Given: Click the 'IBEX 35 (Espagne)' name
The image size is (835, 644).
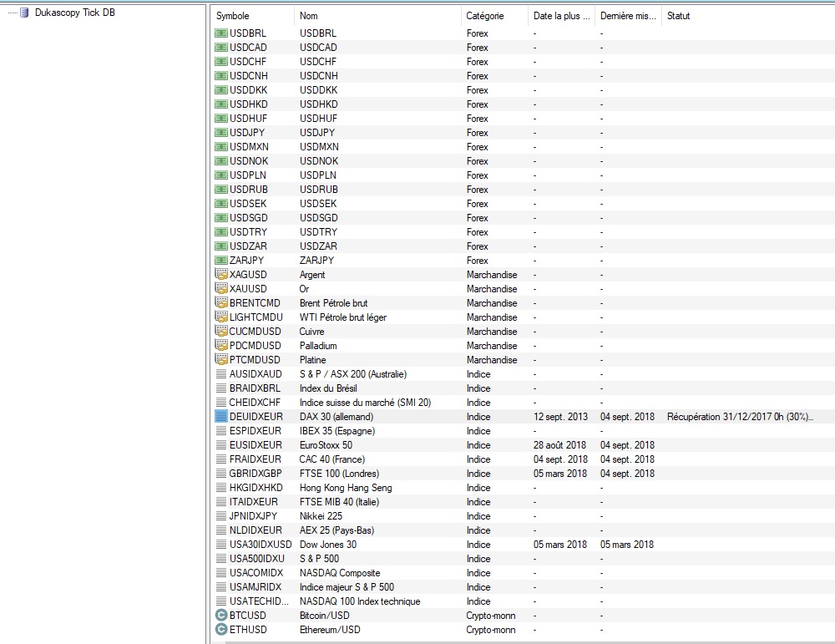Looking at the screenshot, I should click(337, 431).
